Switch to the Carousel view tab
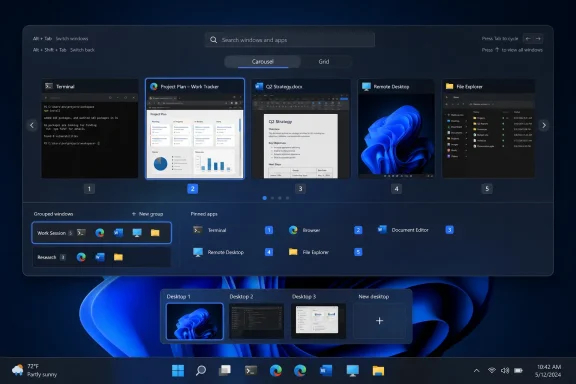576x384 pixels. pos(263,61)
